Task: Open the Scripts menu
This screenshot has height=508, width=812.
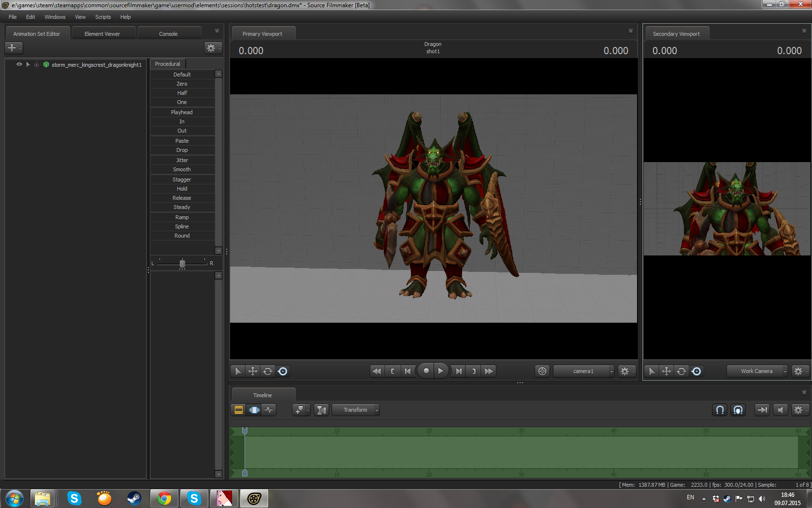Action: click(103, 17)
